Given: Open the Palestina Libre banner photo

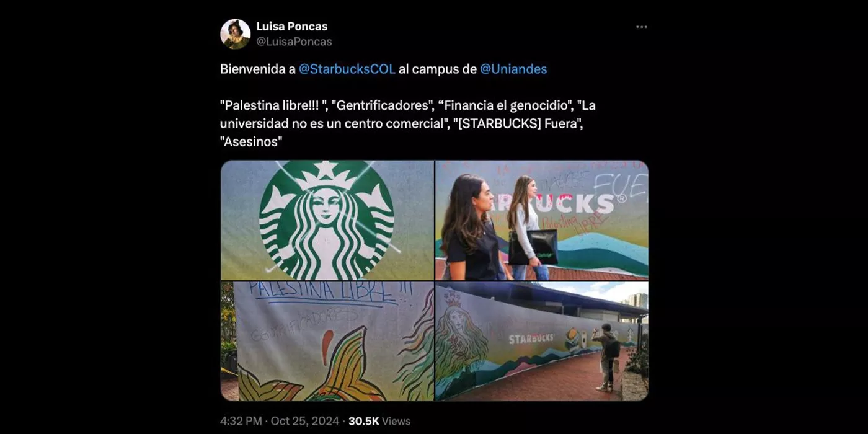Looking at the screenshot, I should (327, 341).
